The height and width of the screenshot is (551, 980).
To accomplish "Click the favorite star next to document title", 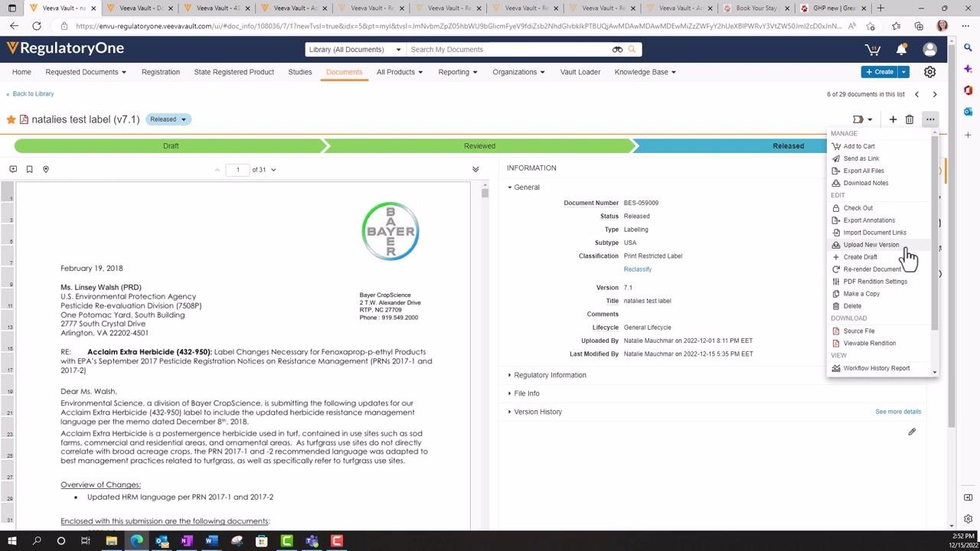I will (x=11, y=119).
